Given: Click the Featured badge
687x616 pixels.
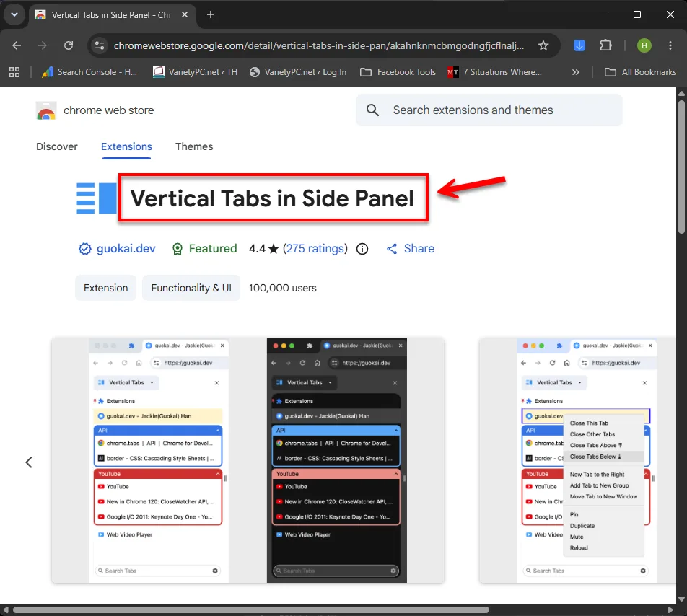Looking at the screenshot, I should [204, 249].
